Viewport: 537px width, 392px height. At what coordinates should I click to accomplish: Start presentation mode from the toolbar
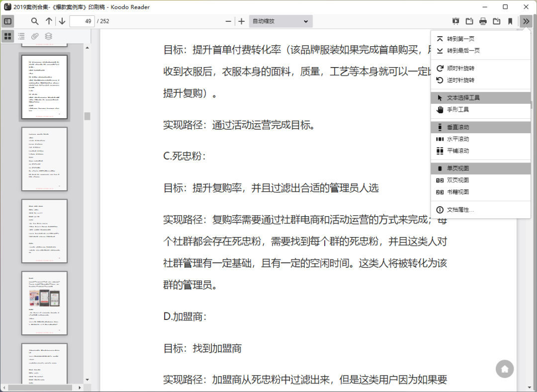click(455, 21)
